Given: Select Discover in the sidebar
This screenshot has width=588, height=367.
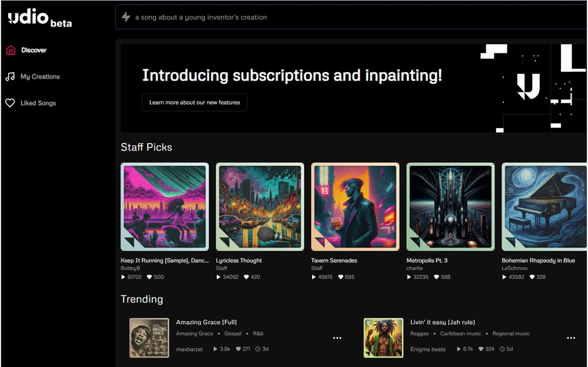Looking at the screenshot, I should point(34,50).
